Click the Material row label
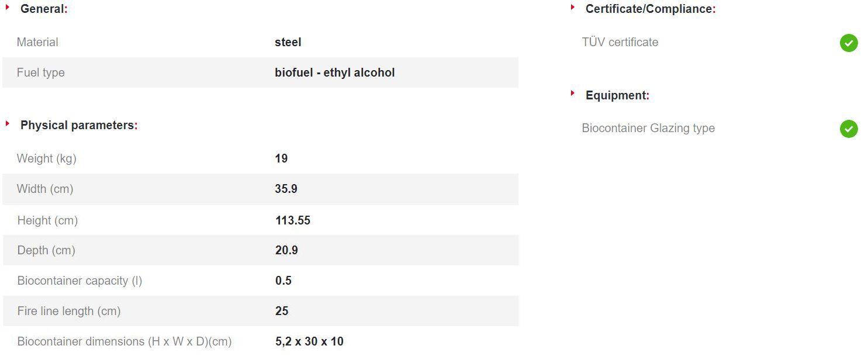 pyautogui.click(x=37, y=42)
